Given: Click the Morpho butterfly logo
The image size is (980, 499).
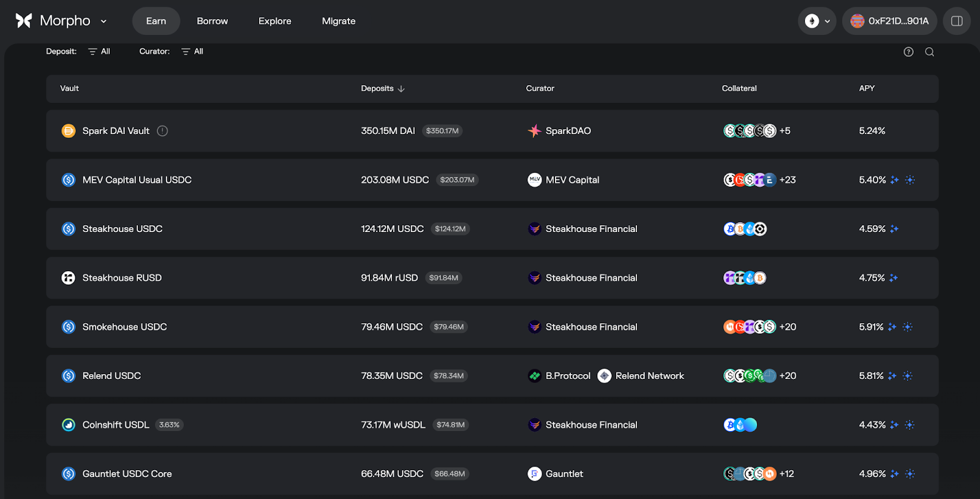Looking at the screenshot, I should (24, 21).
